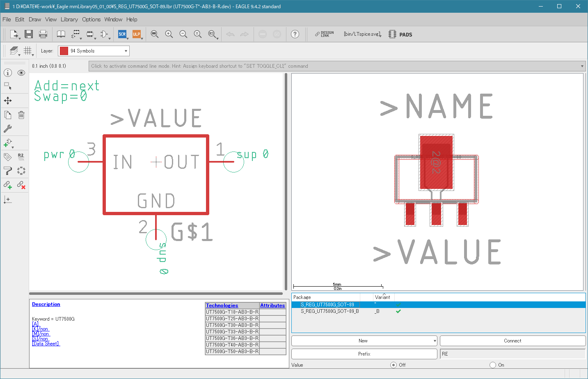Click the Connect link-plus tool

click(8, 185)
